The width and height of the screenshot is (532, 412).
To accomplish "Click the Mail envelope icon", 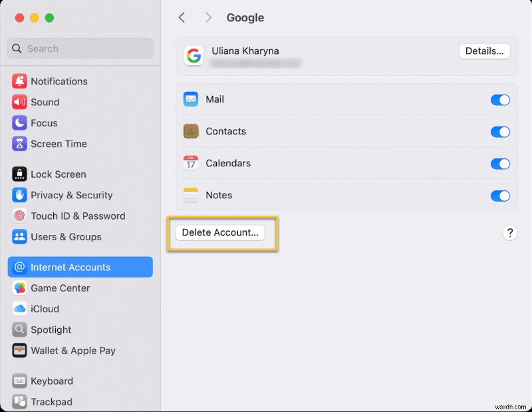I will 191,99.
